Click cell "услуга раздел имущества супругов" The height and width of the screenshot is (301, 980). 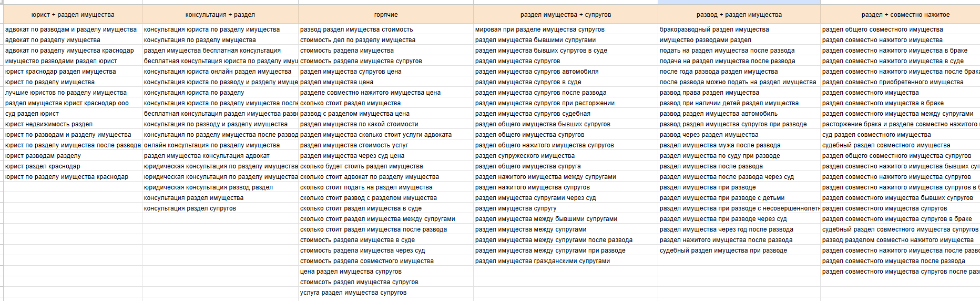coord(386,293)
